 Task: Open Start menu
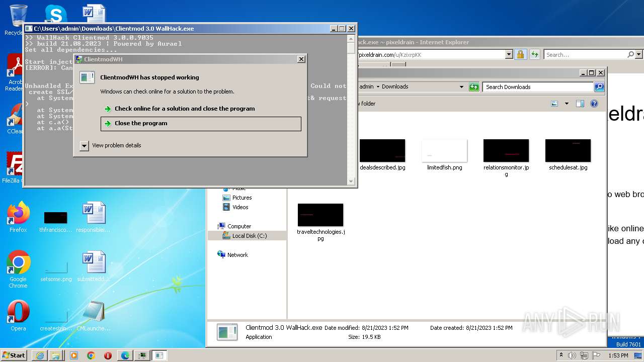pos(14,355)
